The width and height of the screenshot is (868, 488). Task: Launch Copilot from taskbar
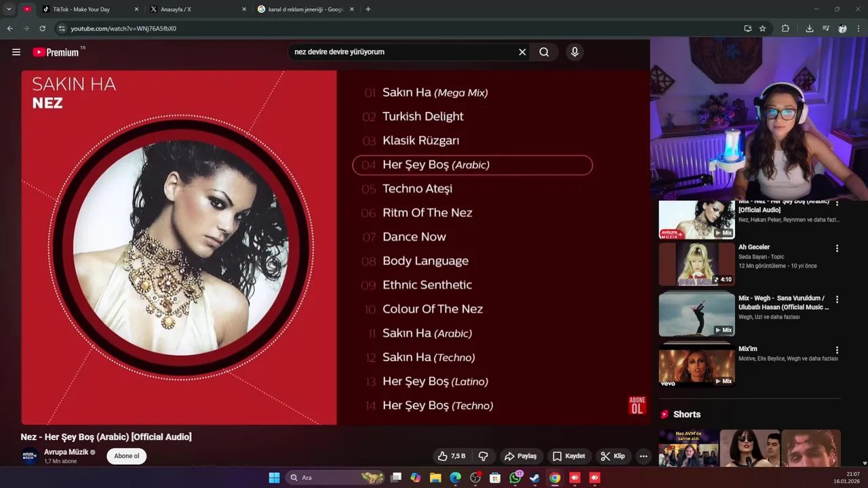tap(416, 478)
